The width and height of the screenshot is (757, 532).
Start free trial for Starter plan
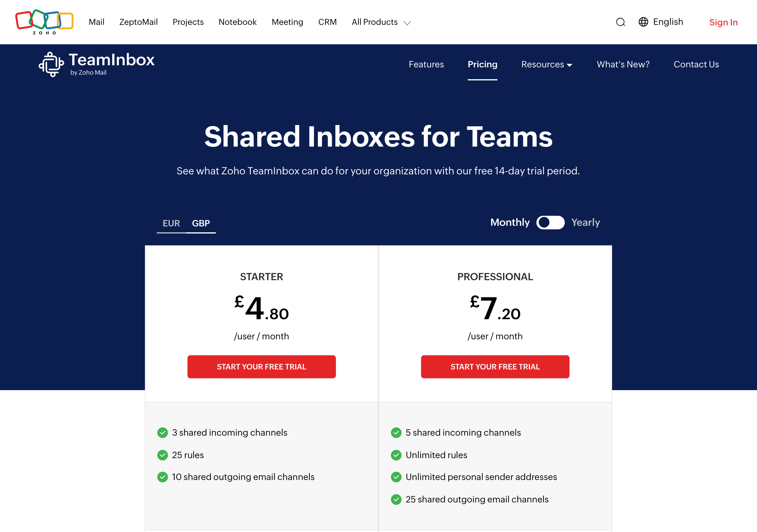point(261,366)
